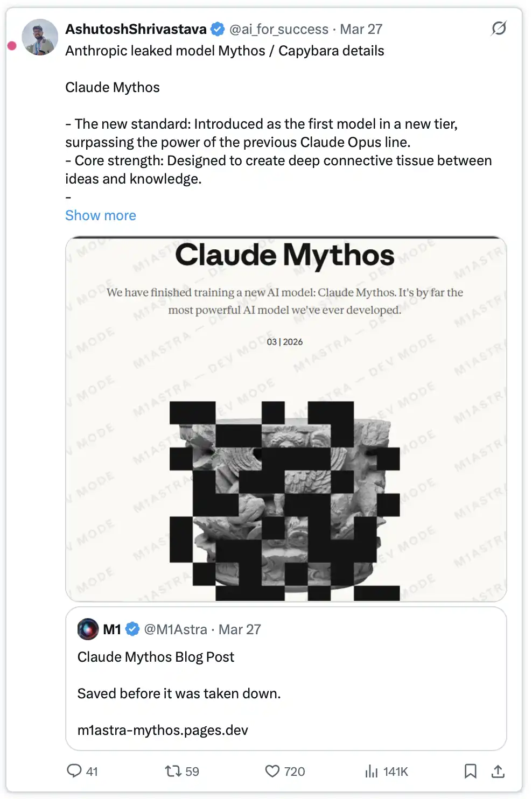Open replies via the comment bubble icon
Image resolution: width=532 pixels, height=799 pixels.
point(74,770)
